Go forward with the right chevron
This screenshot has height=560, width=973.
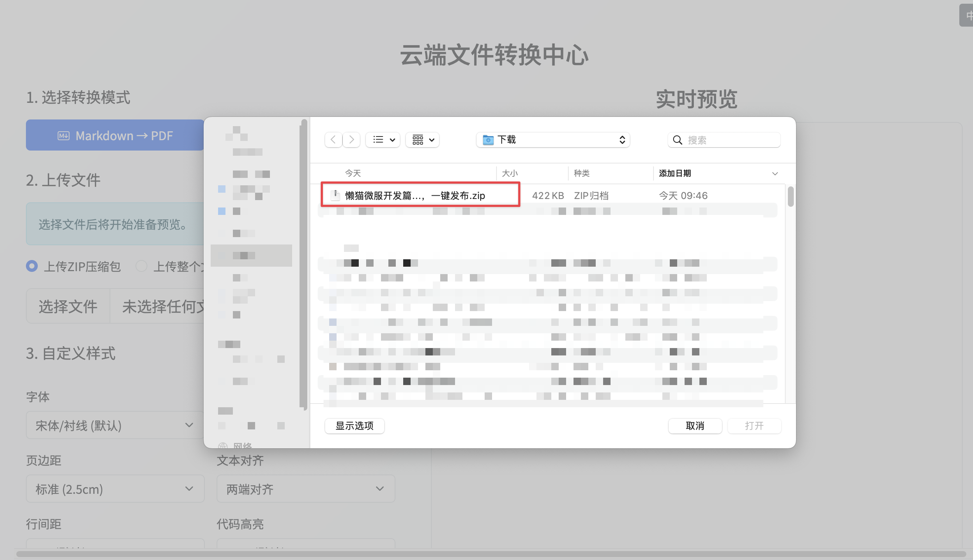351,139
